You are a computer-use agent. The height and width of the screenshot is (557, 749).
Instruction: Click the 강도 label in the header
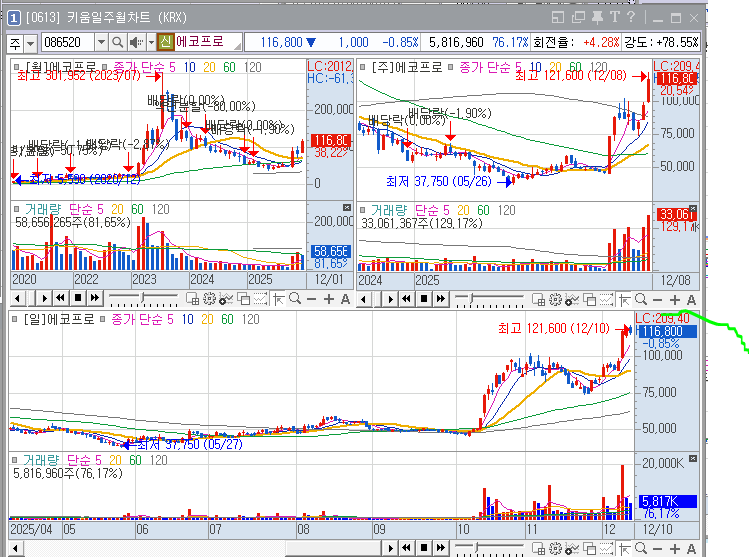pos(637,43)
